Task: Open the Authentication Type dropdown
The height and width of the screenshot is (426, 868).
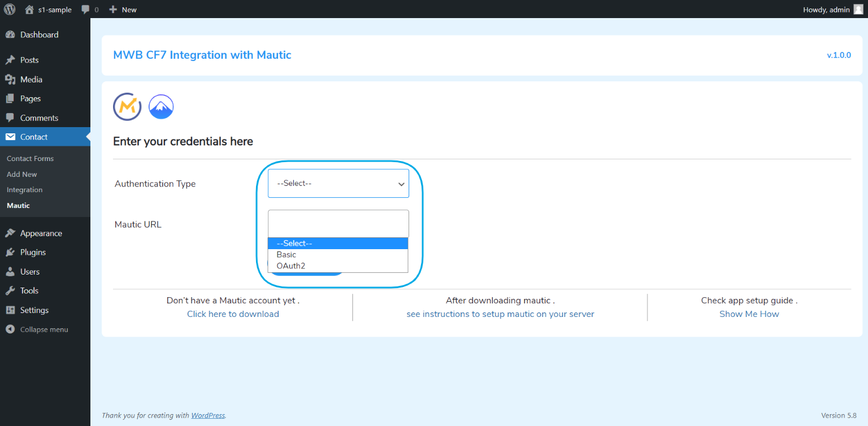Action: (x=338, y=183)
